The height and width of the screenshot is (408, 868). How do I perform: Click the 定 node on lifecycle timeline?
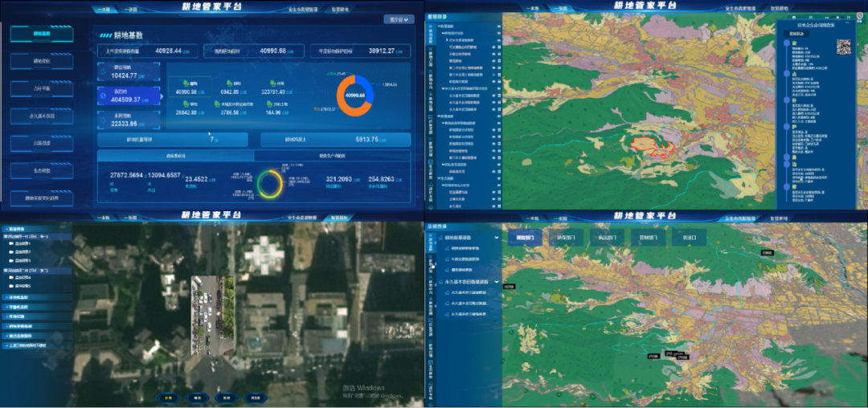click(787, 43)
